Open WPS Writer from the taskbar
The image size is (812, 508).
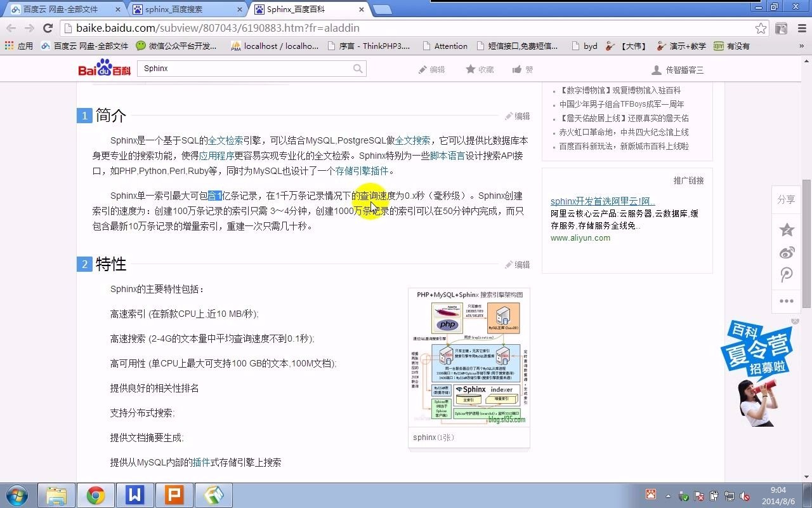135,495
